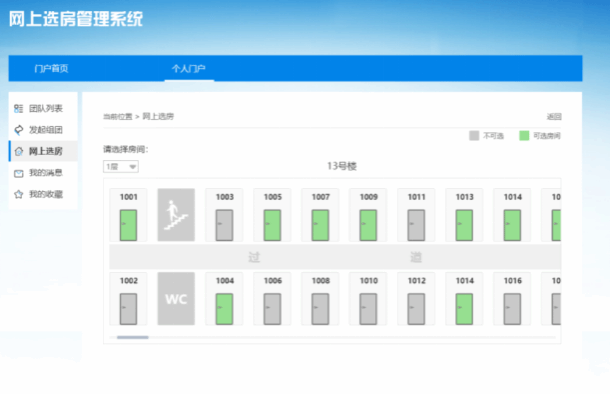Pick the green door of room 1007

(320, 225)
